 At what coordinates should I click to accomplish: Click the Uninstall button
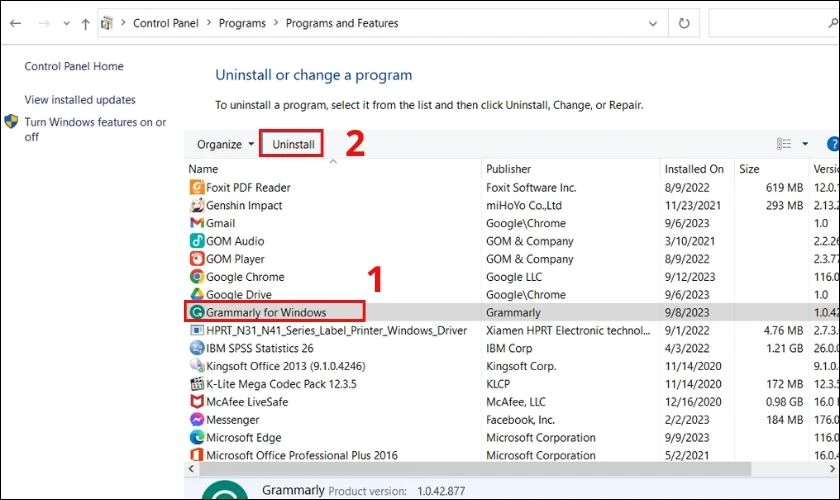click(291, 144)
